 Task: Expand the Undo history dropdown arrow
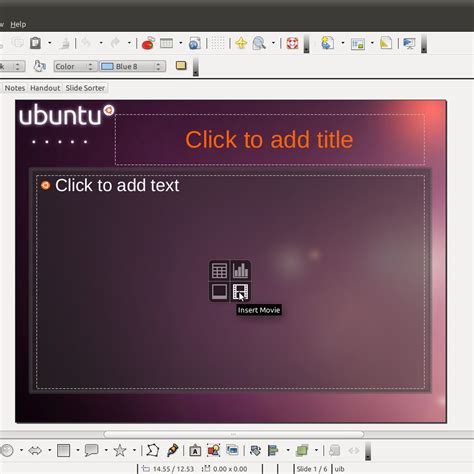[x=101, y=43]
